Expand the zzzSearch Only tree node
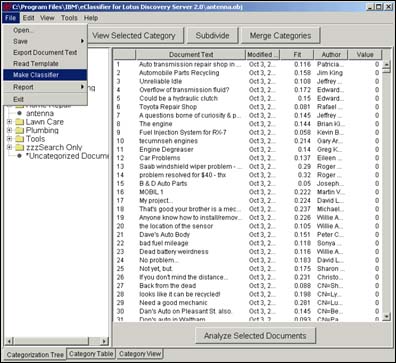The height and width of the screenshot is (363, 396). pyautogui.click(x=10, y=147)
